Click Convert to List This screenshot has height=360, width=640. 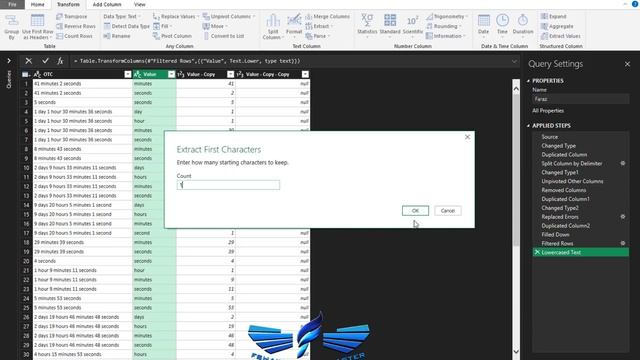pyautogui.click(x=224, y=36)
